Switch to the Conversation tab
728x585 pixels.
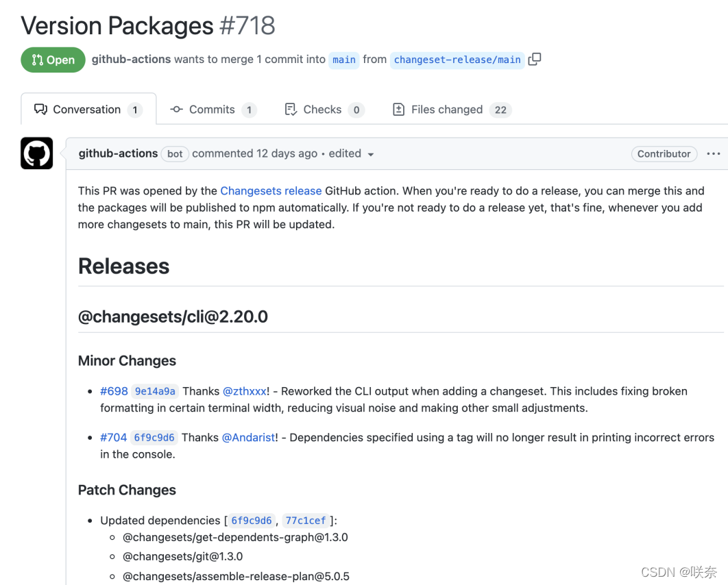coord(88,110)
